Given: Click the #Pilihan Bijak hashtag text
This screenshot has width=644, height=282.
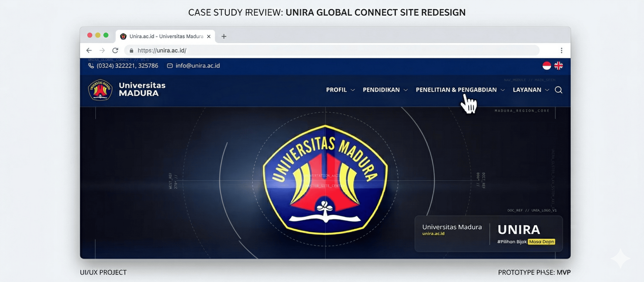Looking at the screenshot, I should click(x=512, y=242).
